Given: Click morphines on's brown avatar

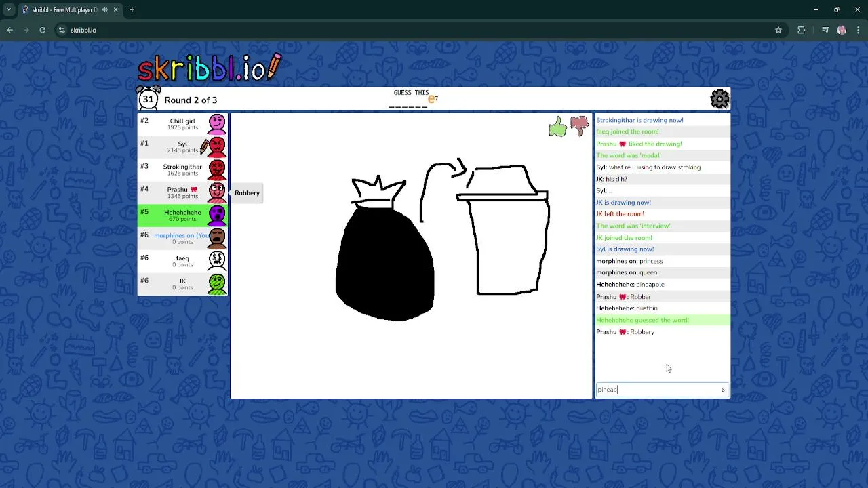Looking at the screenshot, I should 217,238.
